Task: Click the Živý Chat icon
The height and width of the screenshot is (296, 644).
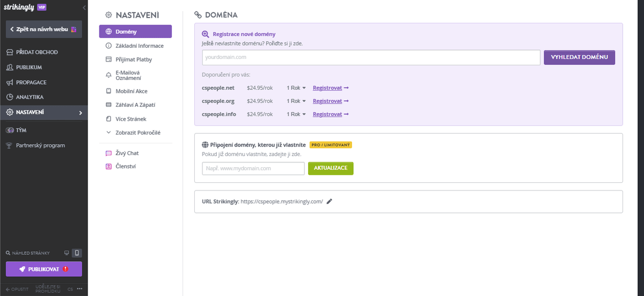Action: click(108, 153)
